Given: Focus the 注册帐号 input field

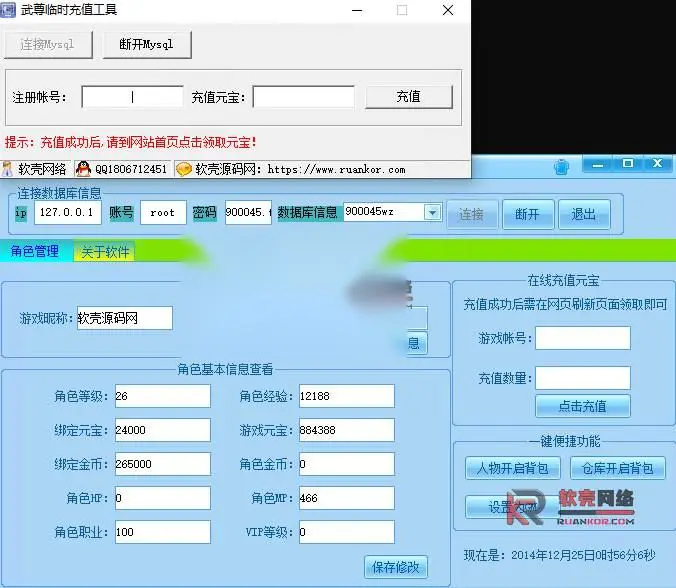Looking at the screenshot, I should pos(132,97).
